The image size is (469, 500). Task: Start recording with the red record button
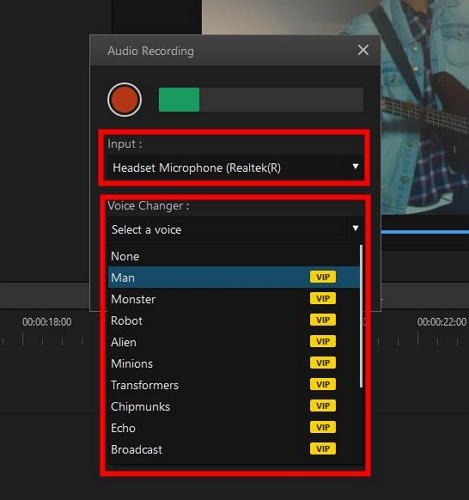click(x=124, y=100)
